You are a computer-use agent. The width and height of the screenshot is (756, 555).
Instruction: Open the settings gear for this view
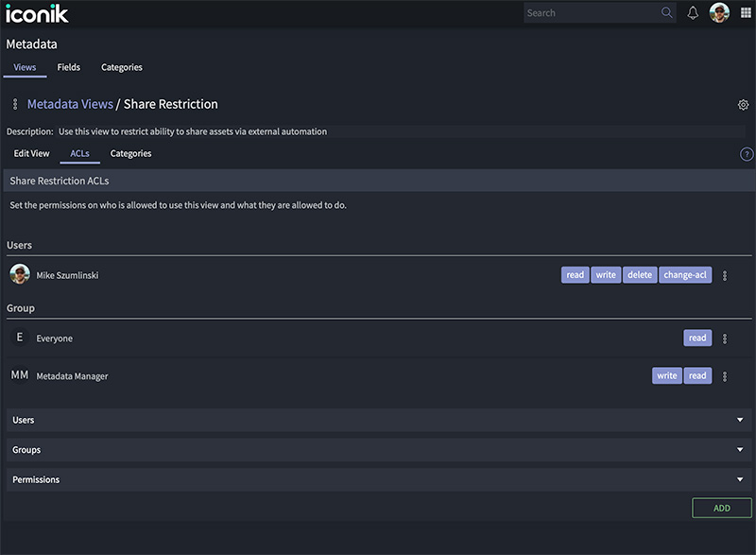pos(743,105)
